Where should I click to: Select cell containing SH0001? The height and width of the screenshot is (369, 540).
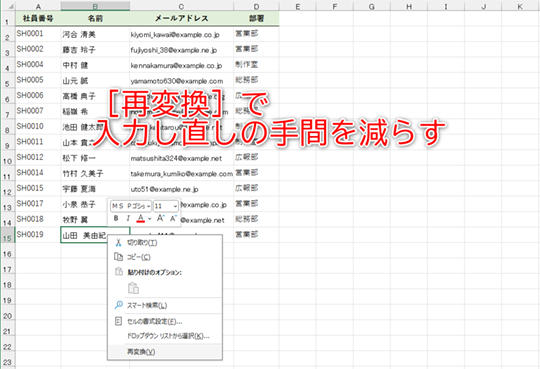coord(38,34)
